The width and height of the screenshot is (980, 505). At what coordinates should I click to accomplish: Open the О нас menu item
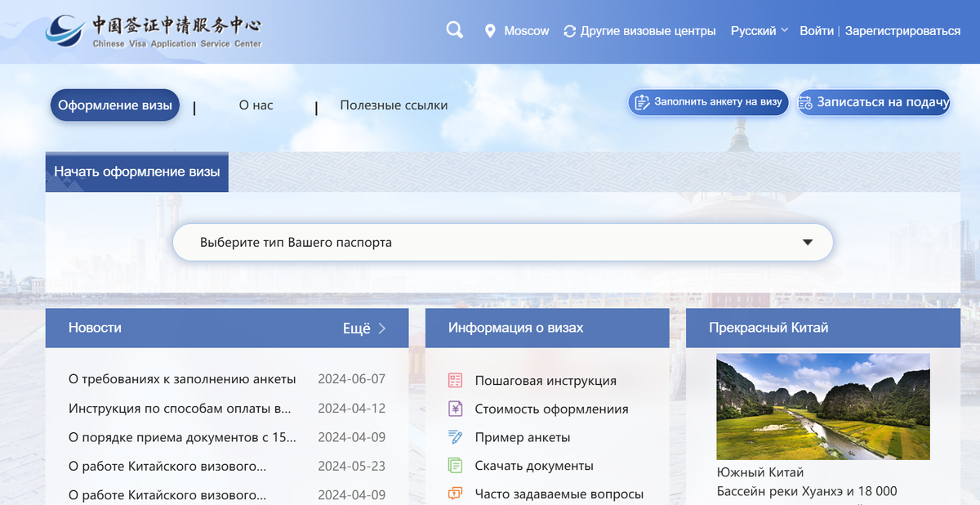click(256, 105)
